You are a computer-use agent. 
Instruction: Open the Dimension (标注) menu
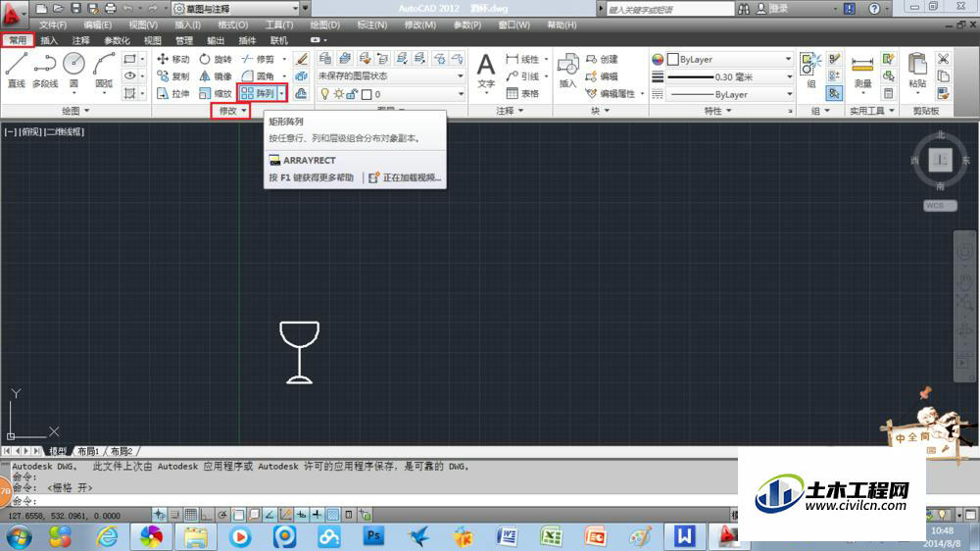pyautogui.click(x=371, y=25)
